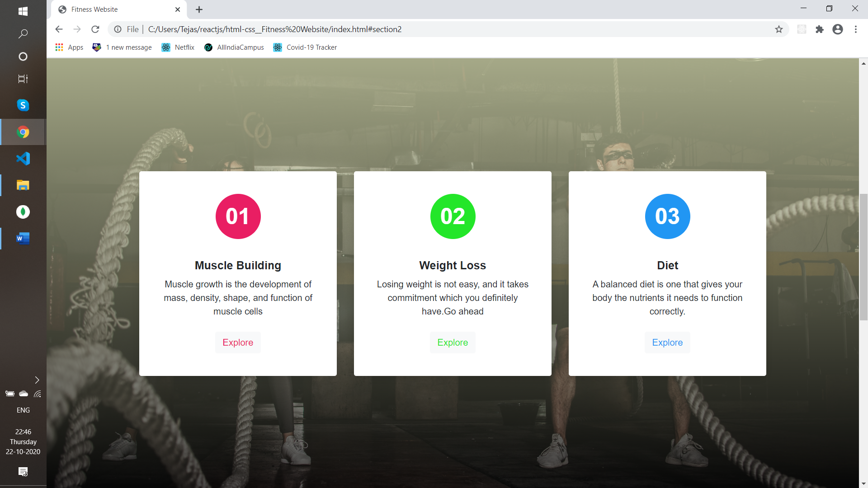Open the AllIndiaCampus bookmark
868x488 pixels.
tap(234, 47)
